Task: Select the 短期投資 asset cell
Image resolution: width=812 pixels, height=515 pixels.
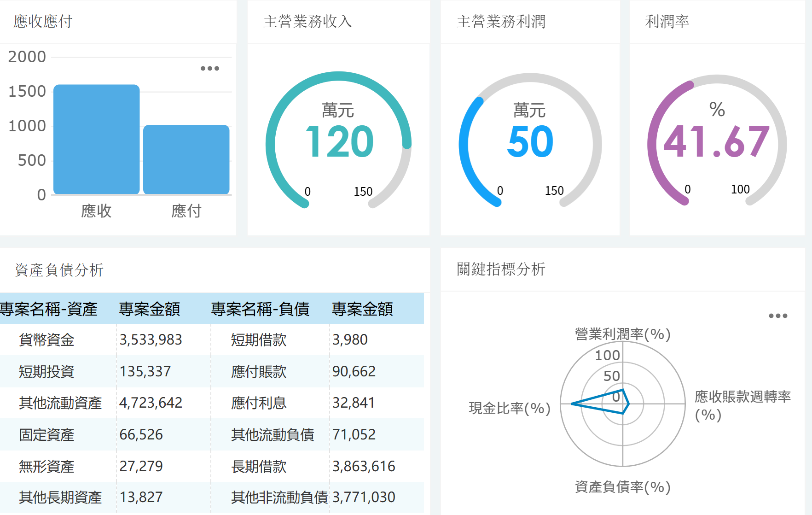Action: [x=46, y=371]
